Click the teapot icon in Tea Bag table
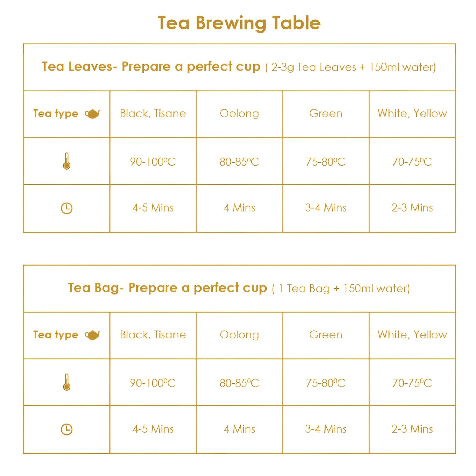476x476 pixels. (x=92, y=335)
